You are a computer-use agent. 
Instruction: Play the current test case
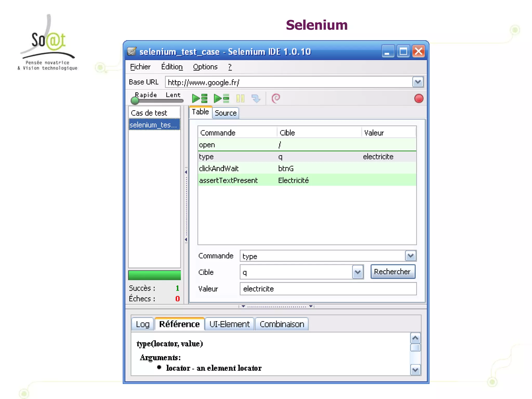[221, 98]
